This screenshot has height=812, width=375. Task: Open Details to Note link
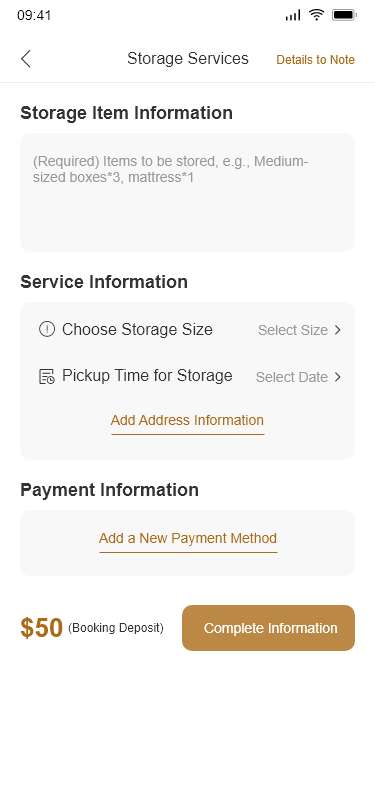(315, 60)
